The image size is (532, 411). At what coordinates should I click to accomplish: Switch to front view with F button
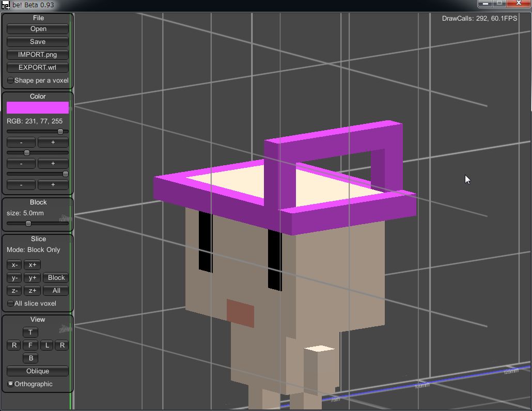coord(30,345)
